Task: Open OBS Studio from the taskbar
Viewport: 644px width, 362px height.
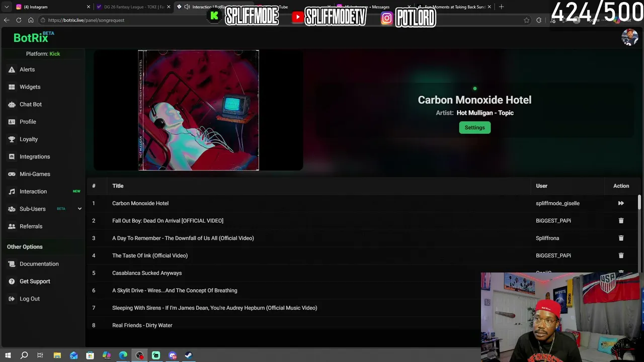Action: coord(139,355)
